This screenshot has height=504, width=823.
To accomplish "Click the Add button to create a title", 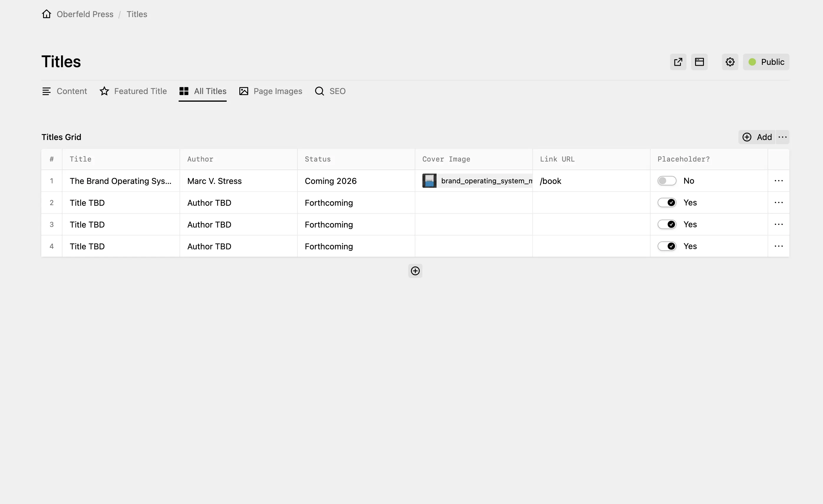I will click(x=757, y=137).
